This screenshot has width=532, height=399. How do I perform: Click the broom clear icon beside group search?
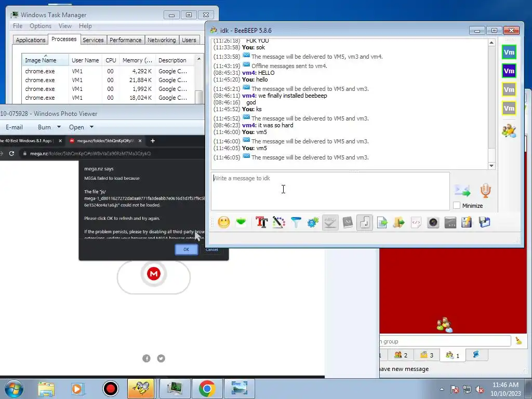point(518,341)
